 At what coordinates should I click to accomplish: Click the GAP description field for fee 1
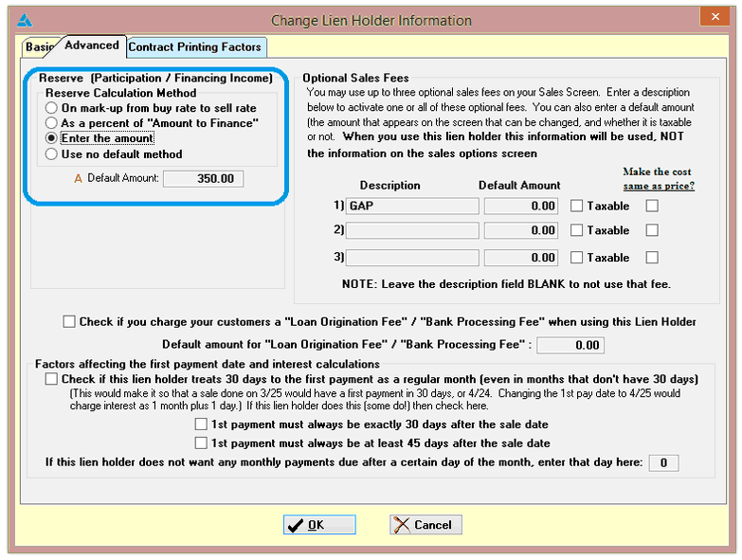coord(412,206)
